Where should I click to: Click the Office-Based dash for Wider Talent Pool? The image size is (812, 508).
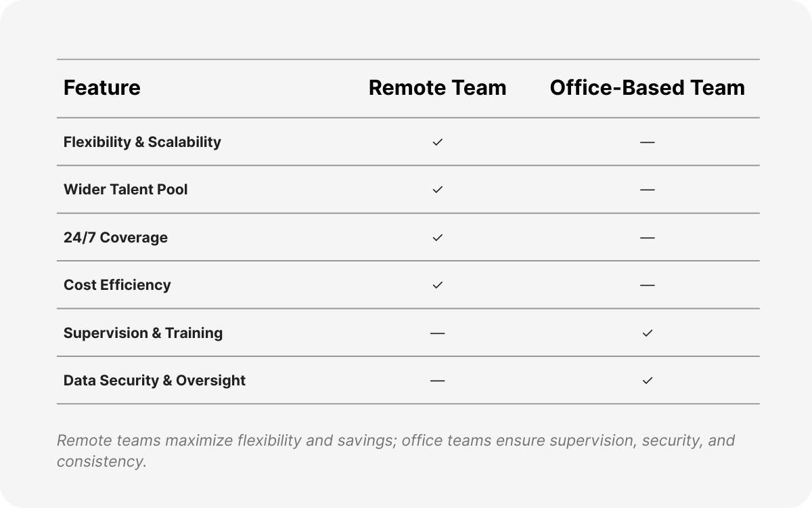648,190
